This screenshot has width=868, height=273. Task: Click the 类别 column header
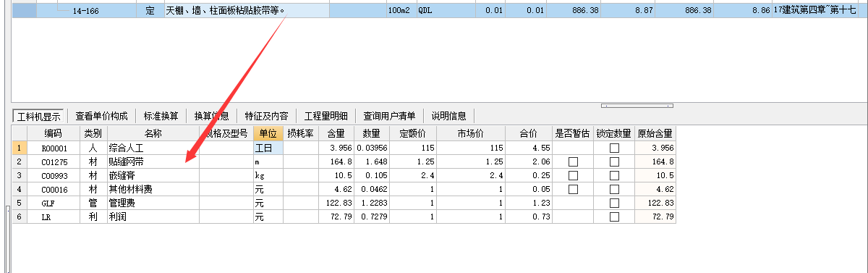click(x=93, y=133)
